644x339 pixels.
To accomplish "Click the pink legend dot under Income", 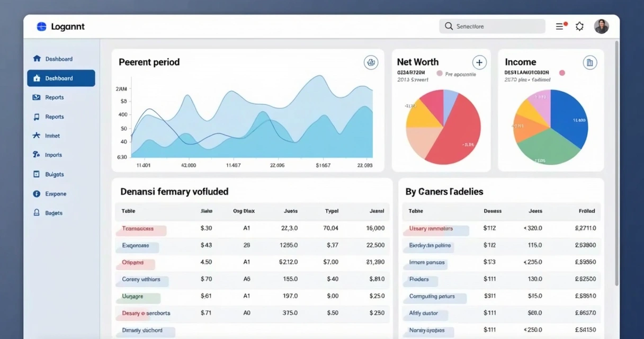I will coord(562,73).
